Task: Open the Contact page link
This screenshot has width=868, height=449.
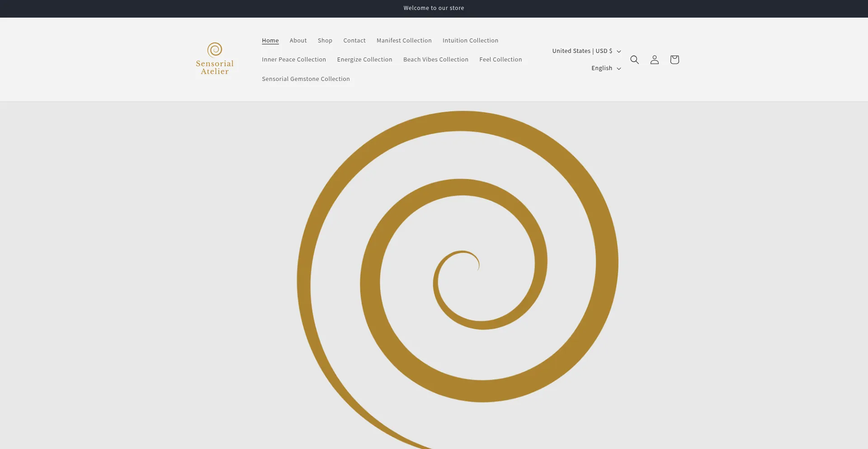Action: point(354,41)
